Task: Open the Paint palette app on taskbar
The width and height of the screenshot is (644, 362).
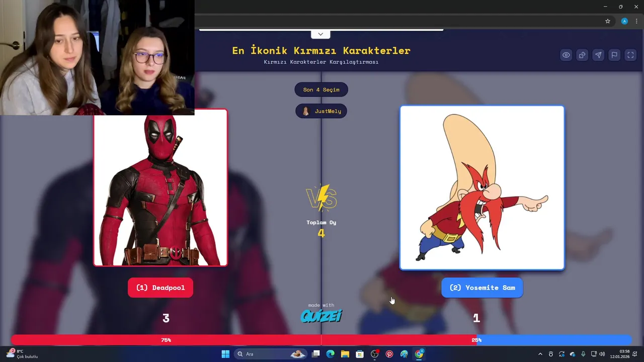Action: point(404,354)
